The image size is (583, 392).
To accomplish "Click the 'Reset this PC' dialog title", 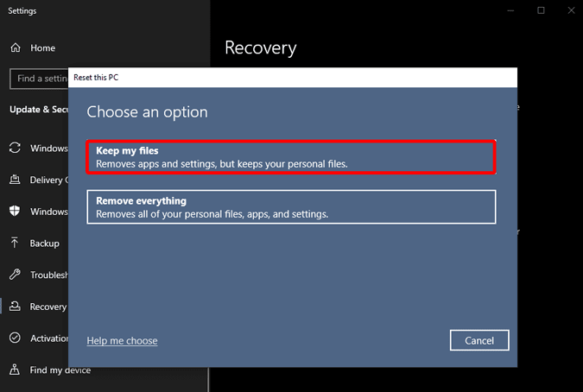I will click(96, 78).
